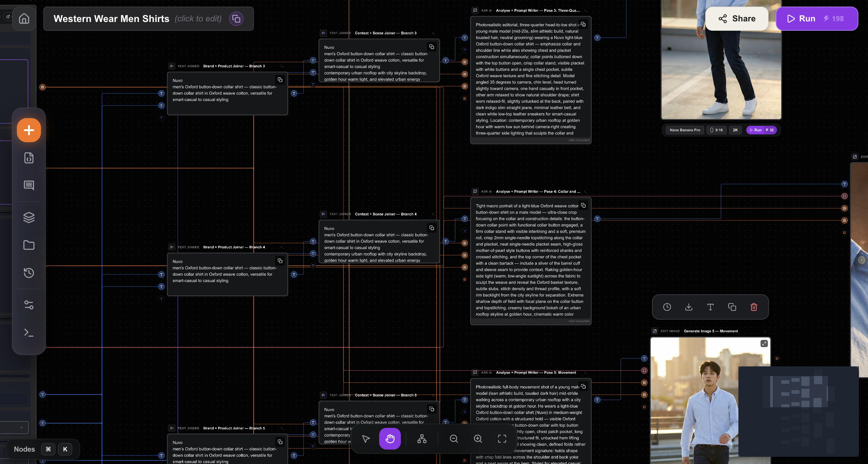The height and width of the screenshot is (464, 868).
Task: Open the layers stack icon in sidebar
Action: pyautogui.click(x=29, y=217)
